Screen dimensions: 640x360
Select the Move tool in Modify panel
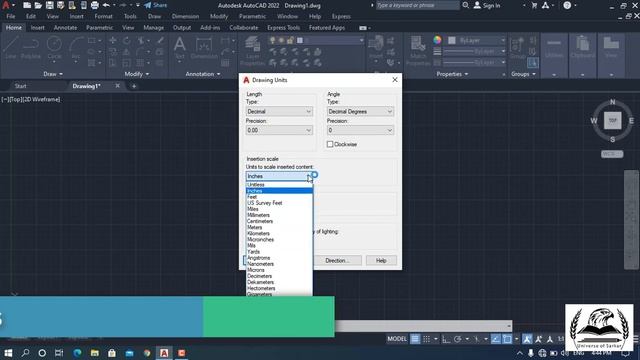(x=113, y=40)
